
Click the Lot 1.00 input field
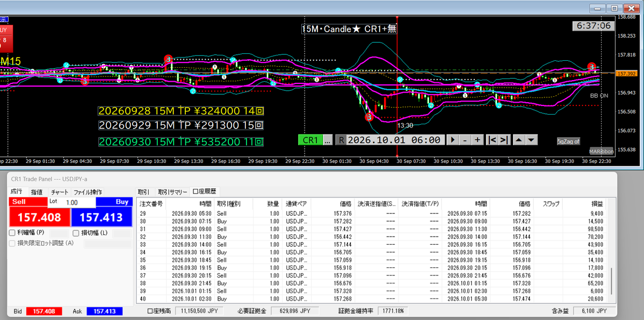pos(71,203)
